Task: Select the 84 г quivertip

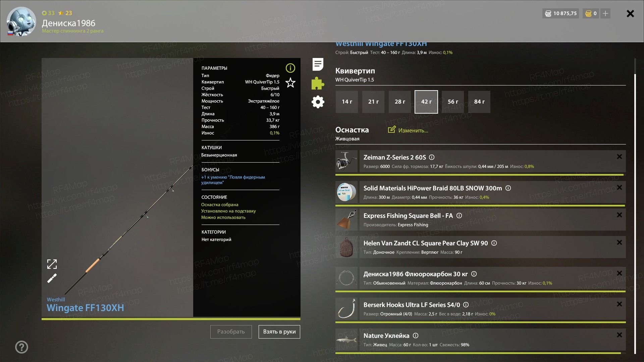Action: pos(479,102)
